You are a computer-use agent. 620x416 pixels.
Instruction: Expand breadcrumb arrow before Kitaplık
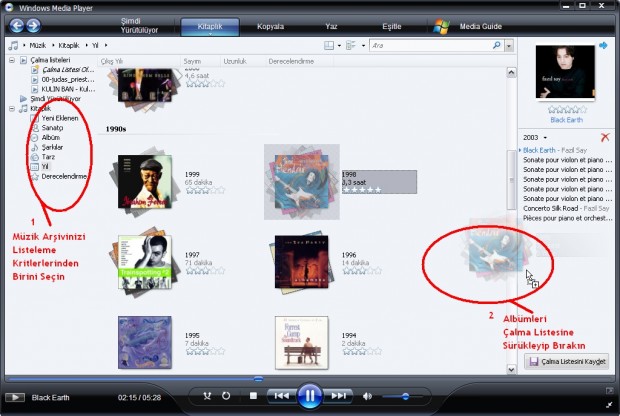coord(53,45)
